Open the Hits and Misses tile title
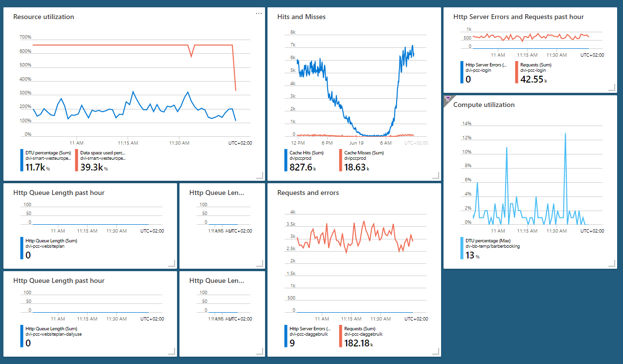 pos(301,17)
